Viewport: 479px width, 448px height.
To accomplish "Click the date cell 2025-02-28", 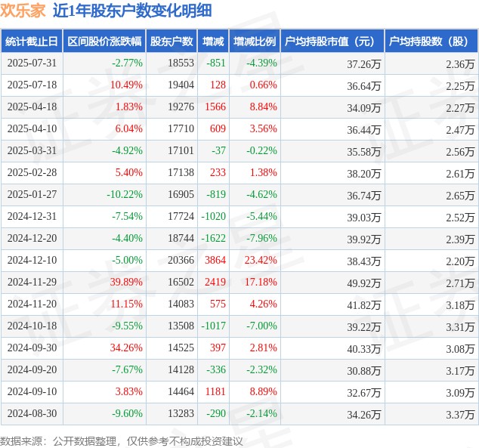I will (32, 172).
